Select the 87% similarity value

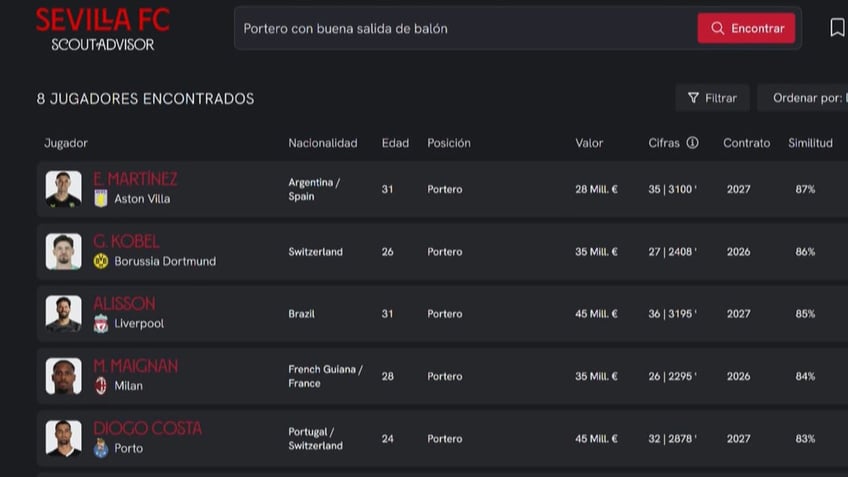click(x=805, y=189)
